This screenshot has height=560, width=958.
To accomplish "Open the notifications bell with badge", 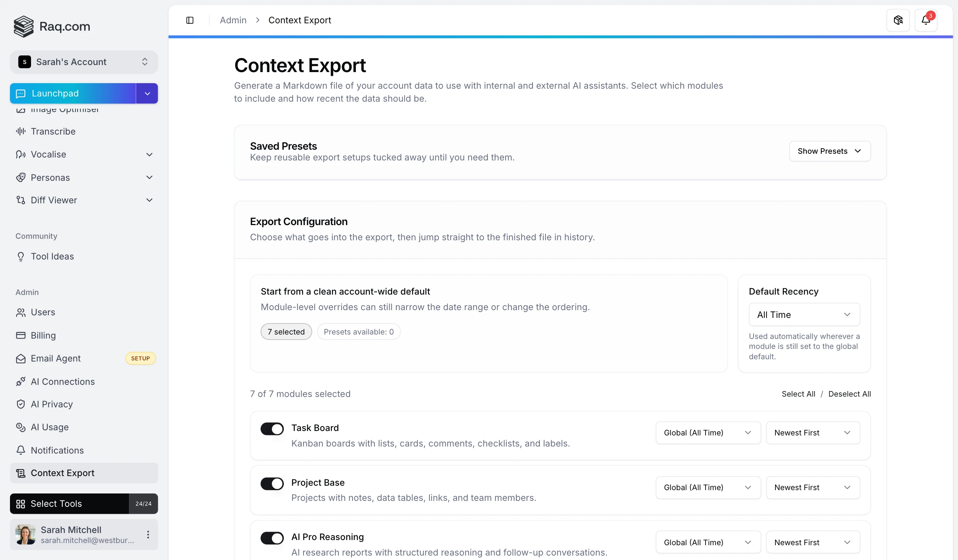I will 927,20.
